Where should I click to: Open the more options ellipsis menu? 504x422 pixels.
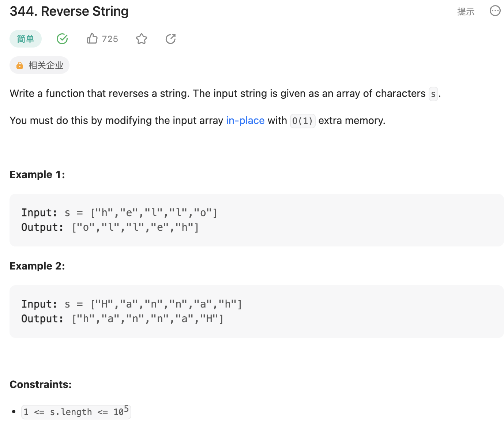495,11
